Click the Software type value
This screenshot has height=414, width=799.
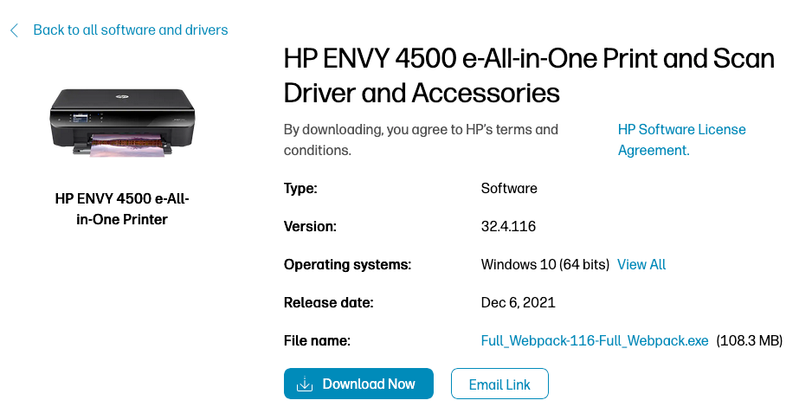[x=509, y=188]
